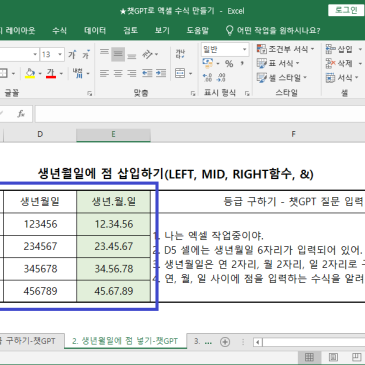Select cell containing 12.34.56
365x365 pixels.
(114, 224)
